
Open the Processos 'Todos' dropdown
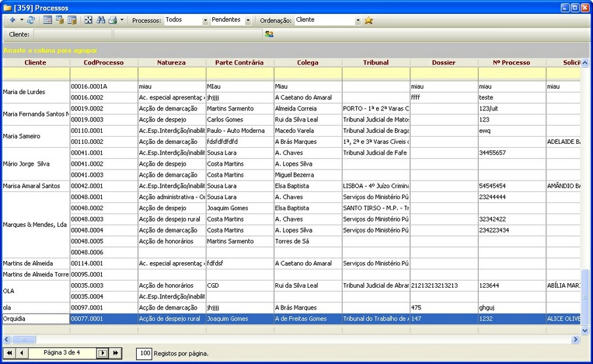pyautogui.click(x=205, y=21)
